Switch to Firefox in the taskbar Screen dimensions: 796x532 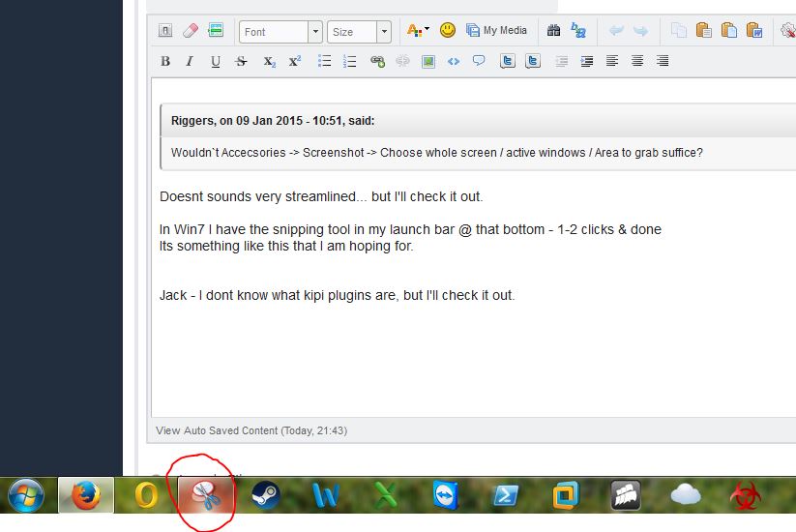tap(86, 495)
